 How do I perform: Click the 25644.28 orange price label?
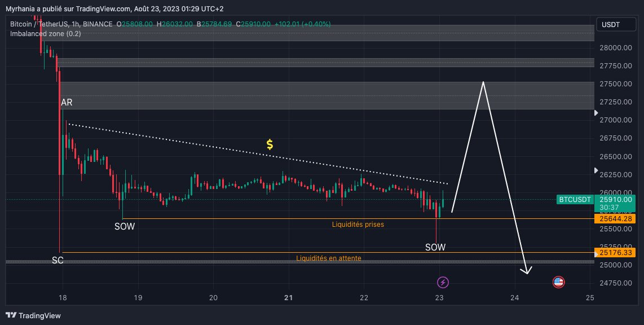(615, 218)
